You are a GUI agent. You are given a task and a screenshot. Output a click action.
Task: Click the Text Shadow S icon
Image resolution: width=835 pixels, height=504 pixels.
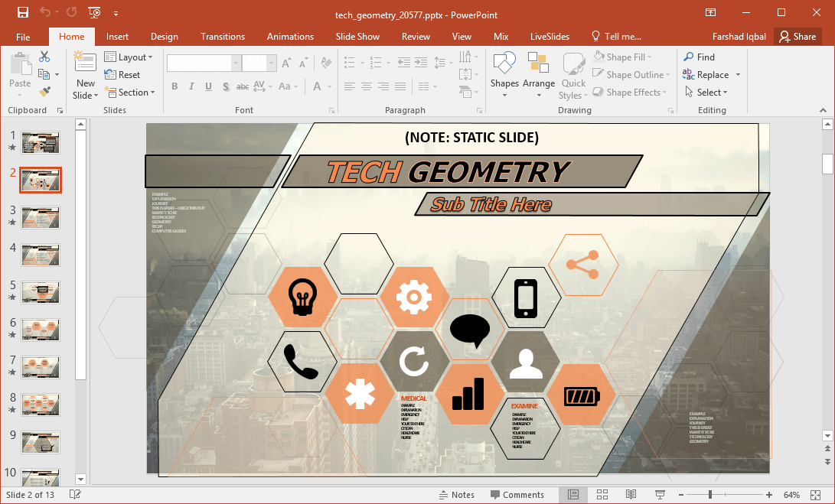click(x=226, y=86)
